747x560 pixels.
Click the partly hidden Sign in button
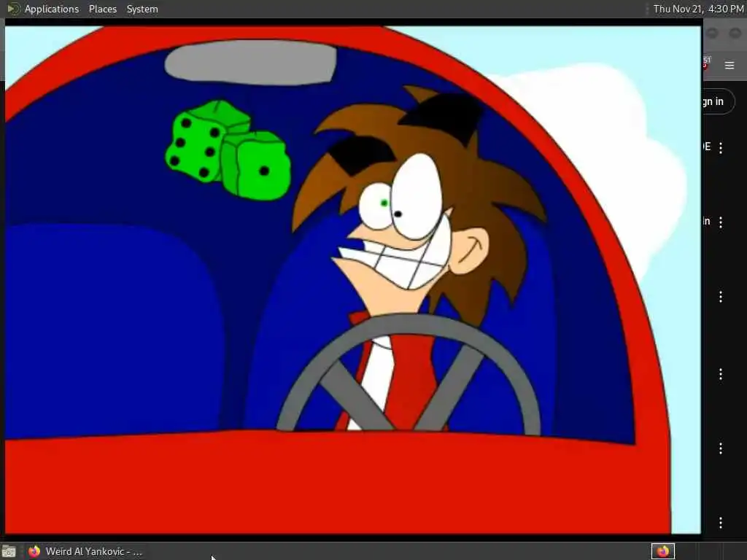718,101
